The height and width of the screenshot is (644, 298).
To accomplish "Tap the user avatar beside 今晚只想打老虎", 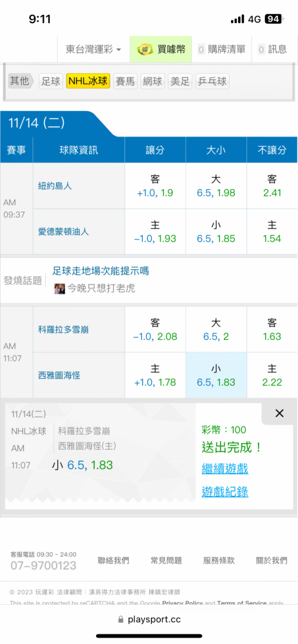I will tap(59, 289).
